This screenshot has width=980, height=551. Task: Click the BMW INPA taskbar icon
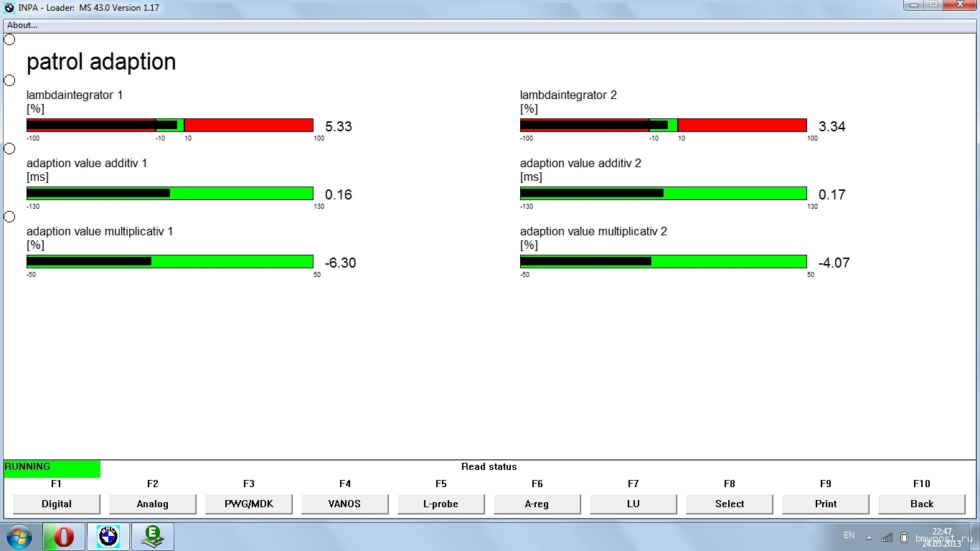[x=108, y=537]
